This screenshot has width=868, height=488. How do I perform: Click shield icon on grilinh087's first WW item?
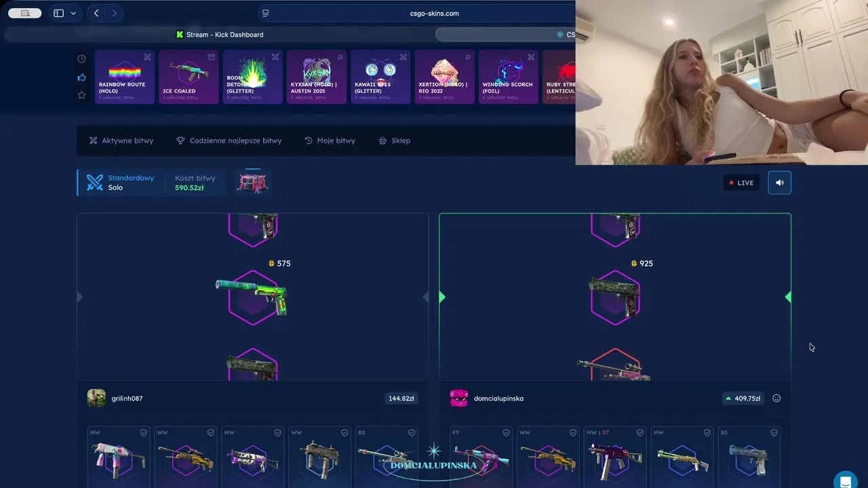coord(211,432)
